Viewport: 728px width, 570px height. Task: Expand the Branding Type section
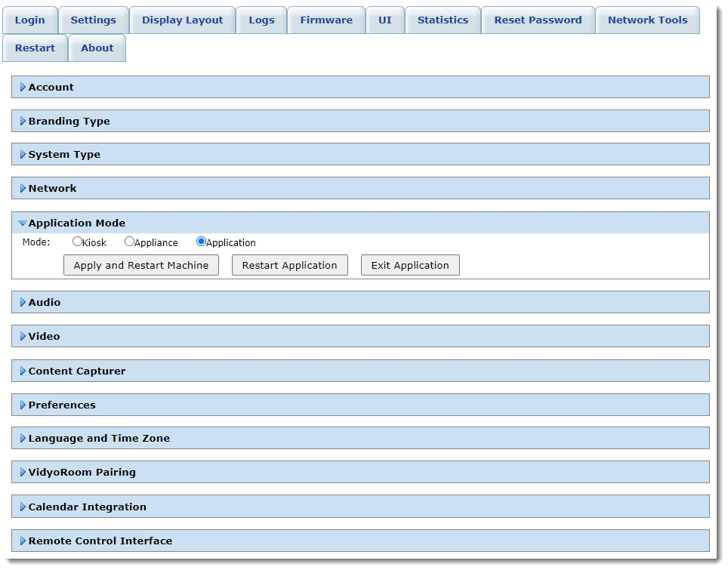(x=360, y=121)
